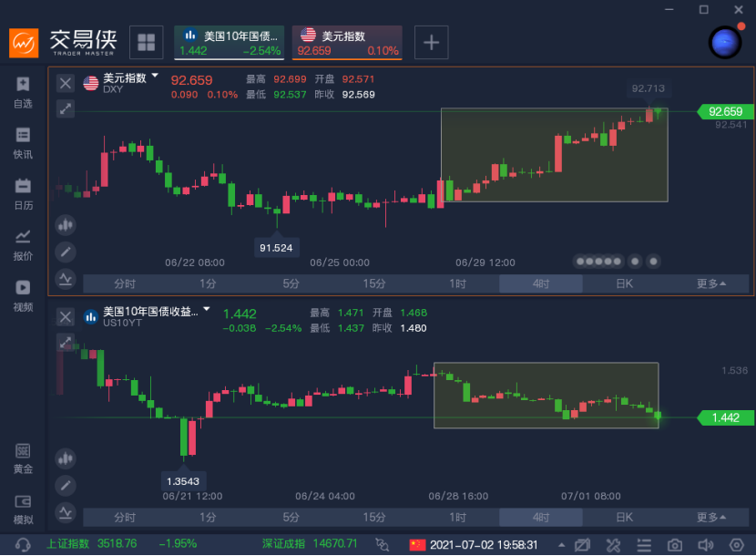Take a screenshot with the camera icon
Screen dimensions: 756x556
pos(675,545)
